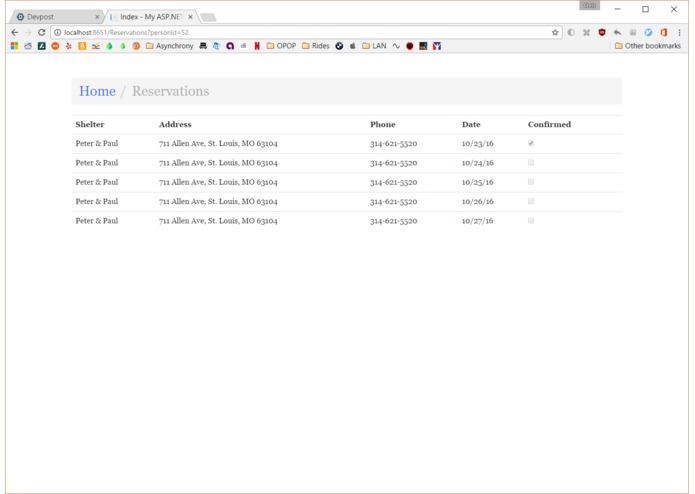Open the Yelp bookmark icon
Viewport: 695px width, 494px height.
(x=68, y=46)
